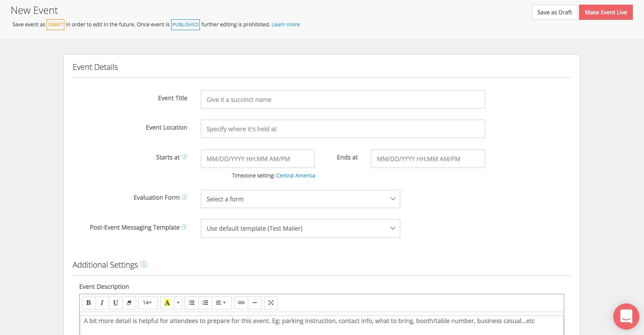644x335 pixels.
Task: Click the Make Event Live button
Action: click(x=606, y=12)
